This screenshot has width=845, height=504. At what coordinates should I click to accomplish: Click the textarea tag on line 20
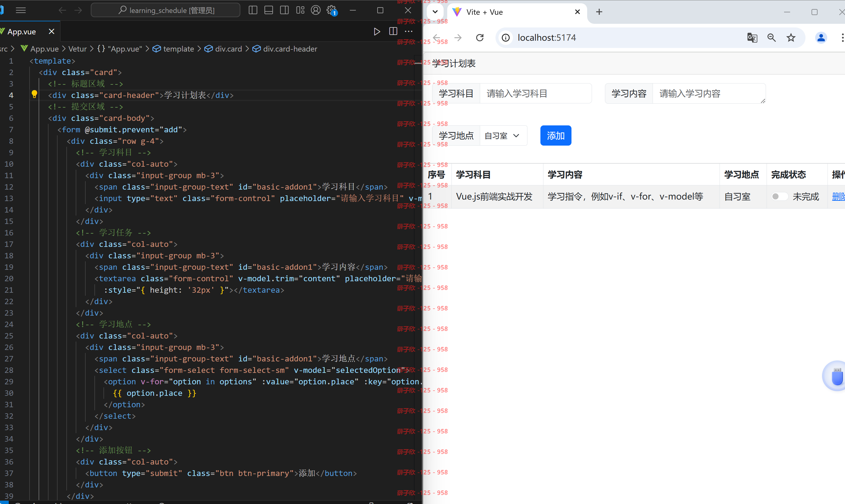click(x=117, y=279)
